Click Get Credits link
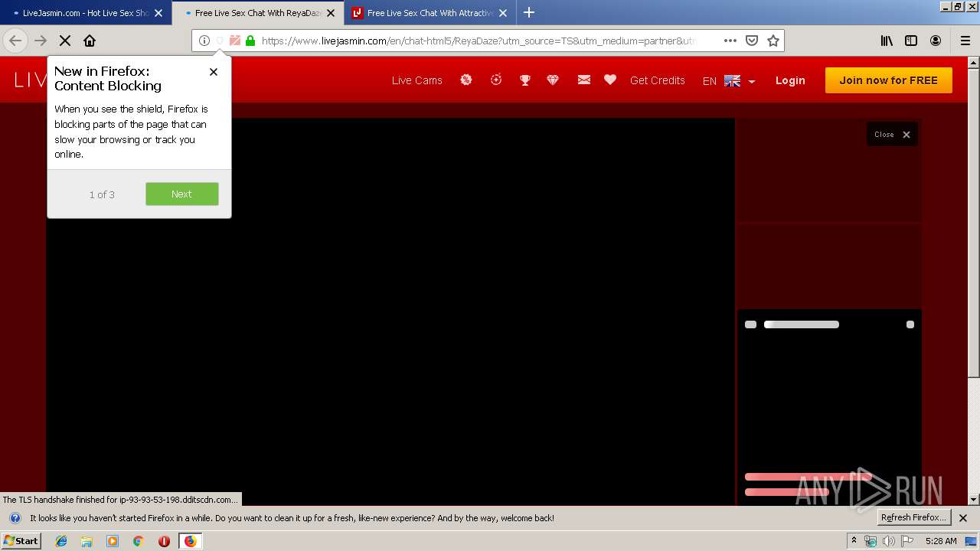The height and width of the screenshot is (551, 980). tap(658, 80)
